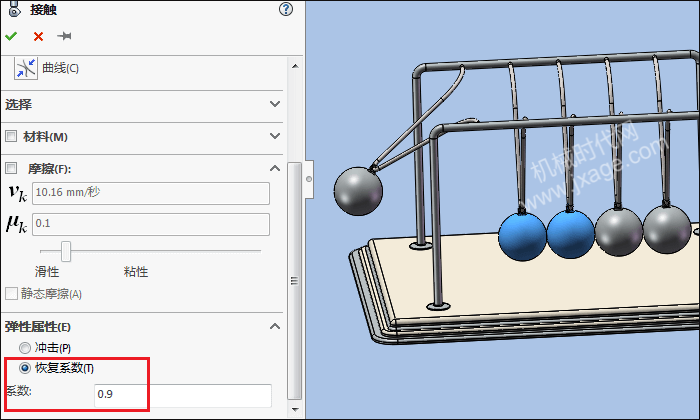Toggle the 静态摩擦(A) checkbox

[11, 294]
